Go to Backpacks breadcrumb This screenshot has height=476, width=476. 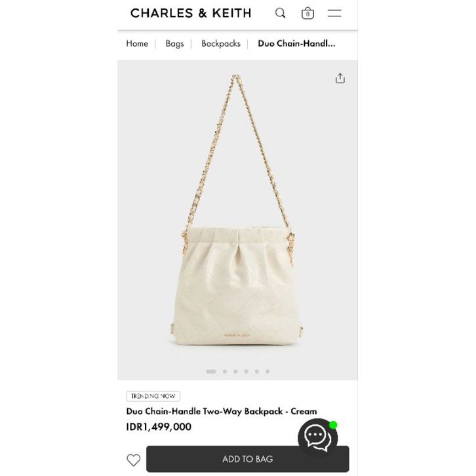(x=221, y=44)
